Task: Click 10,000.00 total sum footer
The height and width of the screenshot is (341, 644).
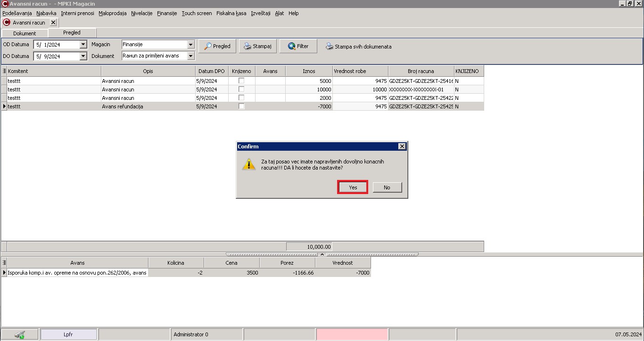Action: tap(309, 246)
